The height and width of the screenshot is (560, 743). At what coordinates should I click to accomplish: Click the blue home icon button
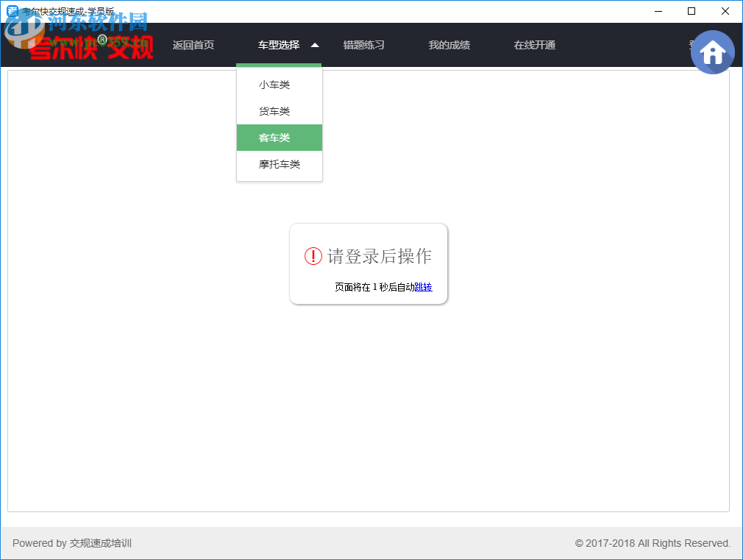[x=712, y=52]
